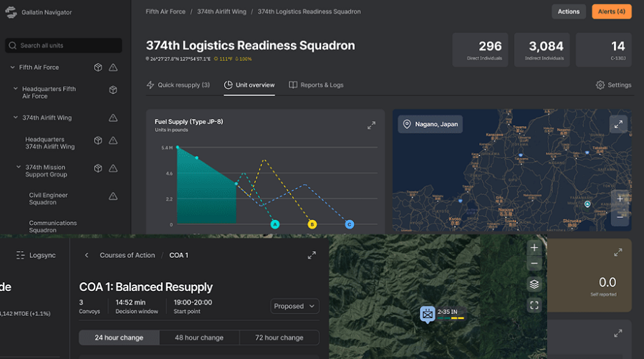
Task: Select Communications Squadron in tree
Action: (53, 226)
